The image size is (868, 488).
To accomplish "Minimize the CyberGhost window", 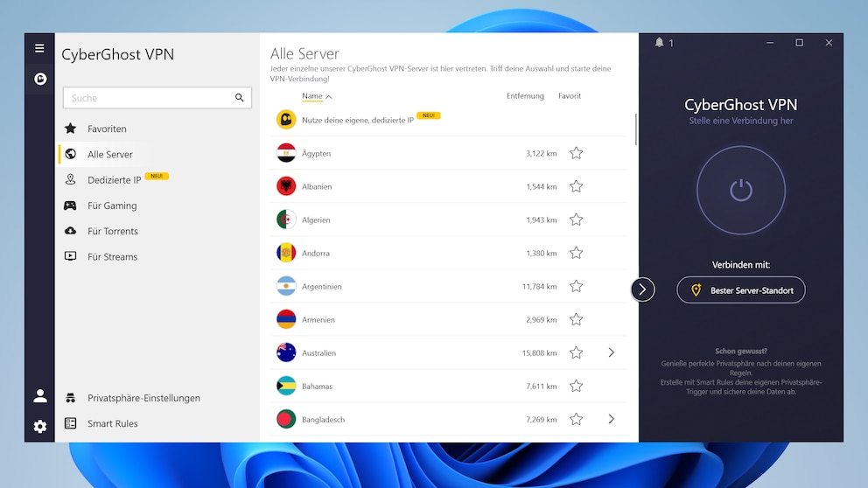I will pyautogui.click(x=770, y=43).
